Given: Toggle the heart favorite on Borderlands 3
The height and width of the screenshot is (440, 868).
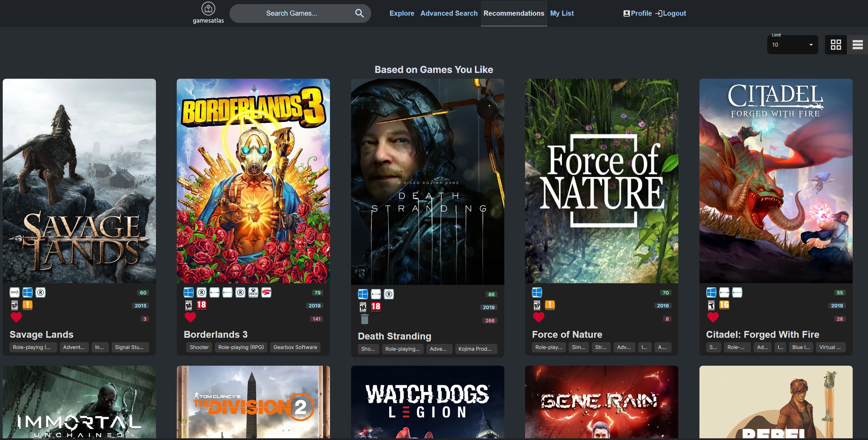Looking at the screenshot, I should pyautogui.click(x=190, y=317).
